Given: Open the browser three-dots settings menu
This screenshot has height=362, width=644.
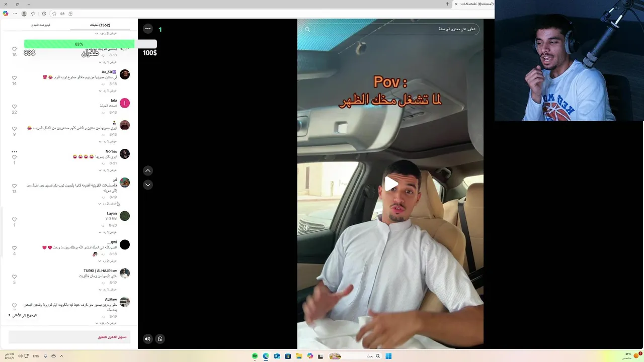Looking at the screenshot, I should coord(15,14).
